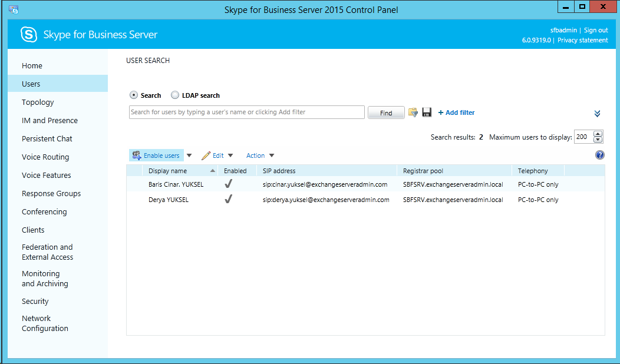Open the saved query folder icon

click(413, 112)
